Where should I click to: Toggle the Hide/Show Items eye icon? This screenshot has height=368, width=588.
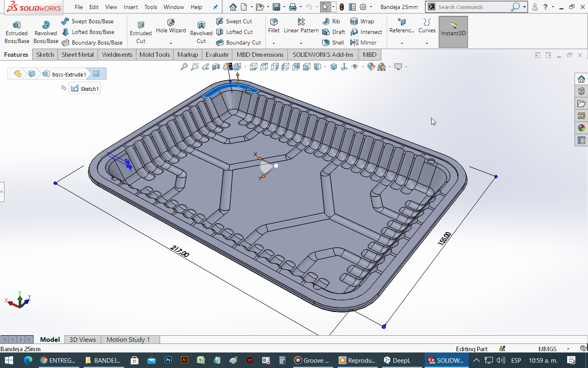tap(355, 67)
